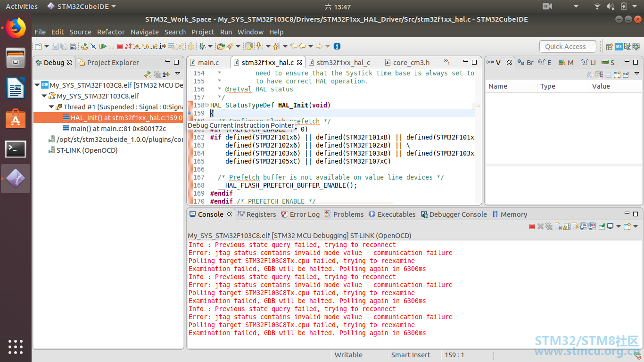This screenshot has width=644, height=362.
Task: Switch to the MX device configuration perspective
Action: [619, 46]
